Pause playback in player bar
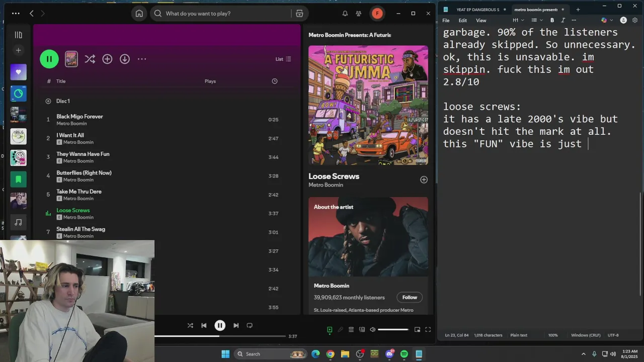 pyautogui.click(x=220, y=325)
